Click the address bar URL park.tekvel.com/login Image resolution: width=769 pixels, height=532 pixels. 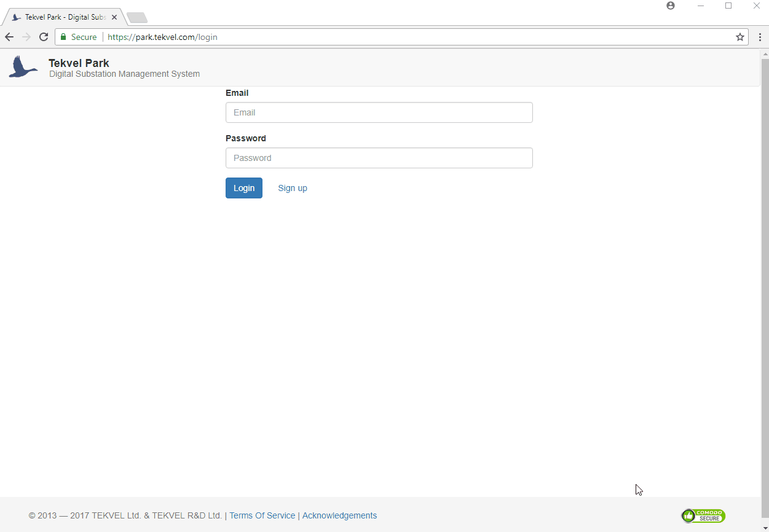(x=162, y=37)
